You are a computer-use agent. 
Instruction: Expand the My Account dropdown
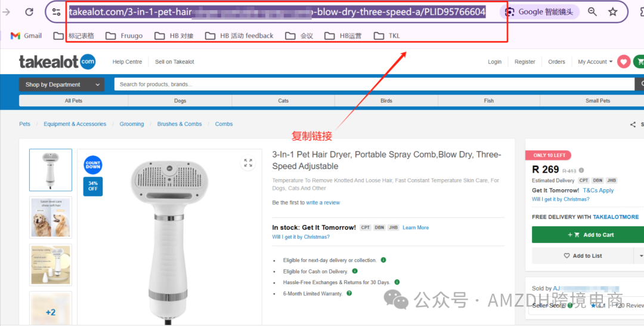click(595, 61)
